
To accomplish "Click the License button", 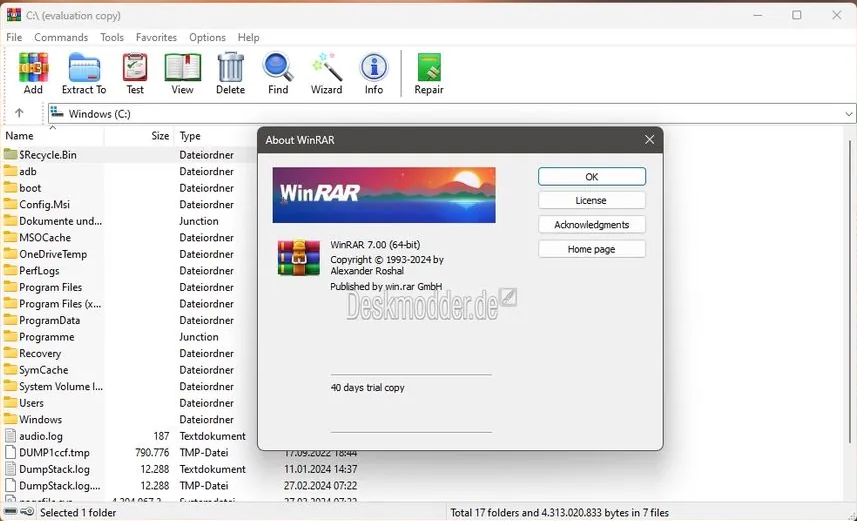I will tap(591, 201).
